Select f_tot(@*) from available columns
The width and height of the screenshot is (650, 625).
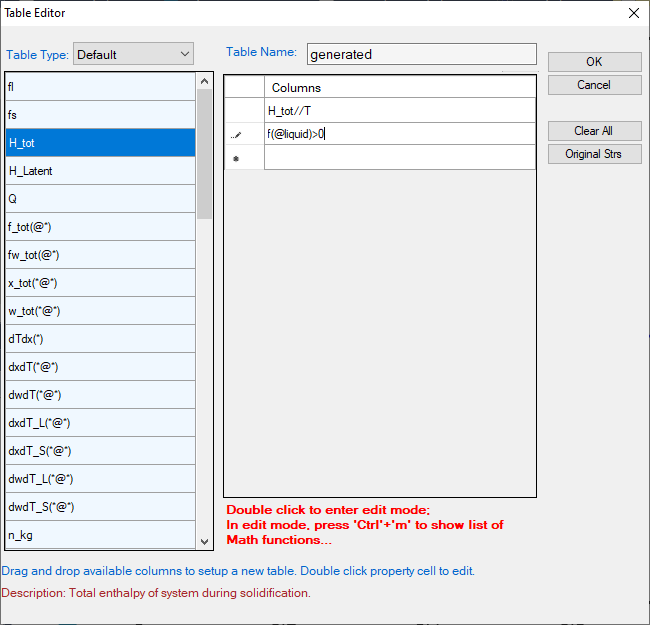[100, 227]
